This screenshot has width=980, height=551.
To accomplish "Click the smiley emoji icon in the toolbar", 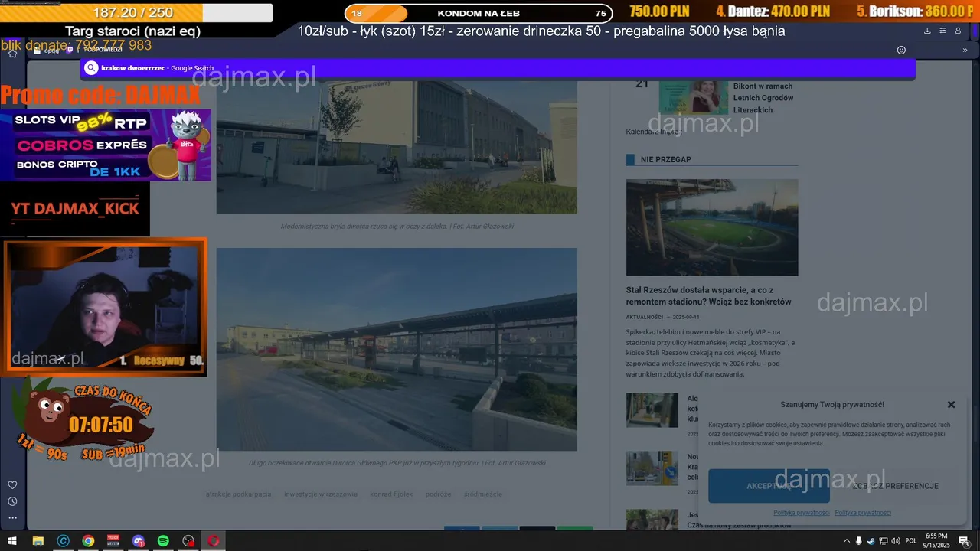I will click(901, 50).
